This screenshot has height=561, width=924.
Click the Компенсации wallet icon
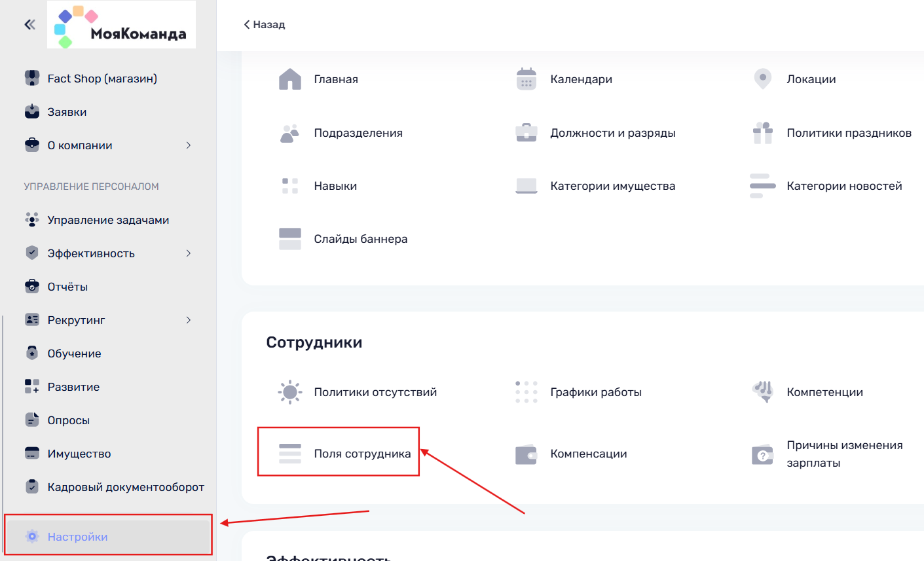[526, 454]
